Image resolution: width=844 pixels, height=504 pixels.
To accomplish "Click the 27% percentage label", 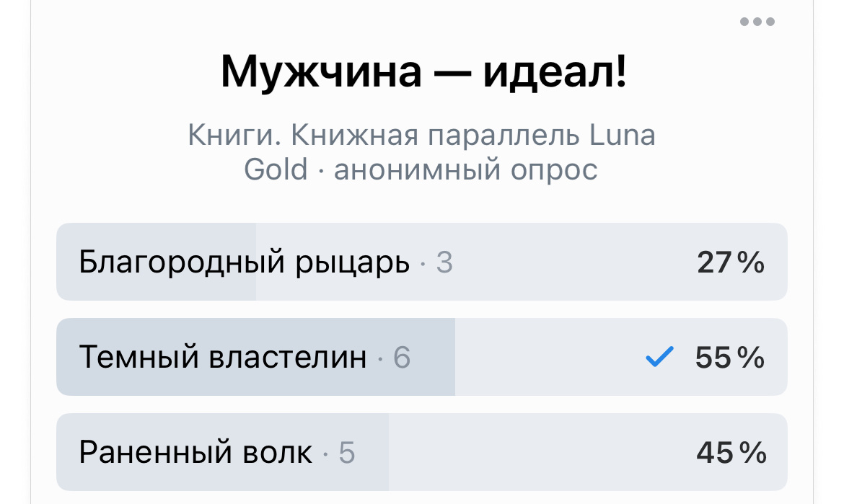I will tap(731, 262).
